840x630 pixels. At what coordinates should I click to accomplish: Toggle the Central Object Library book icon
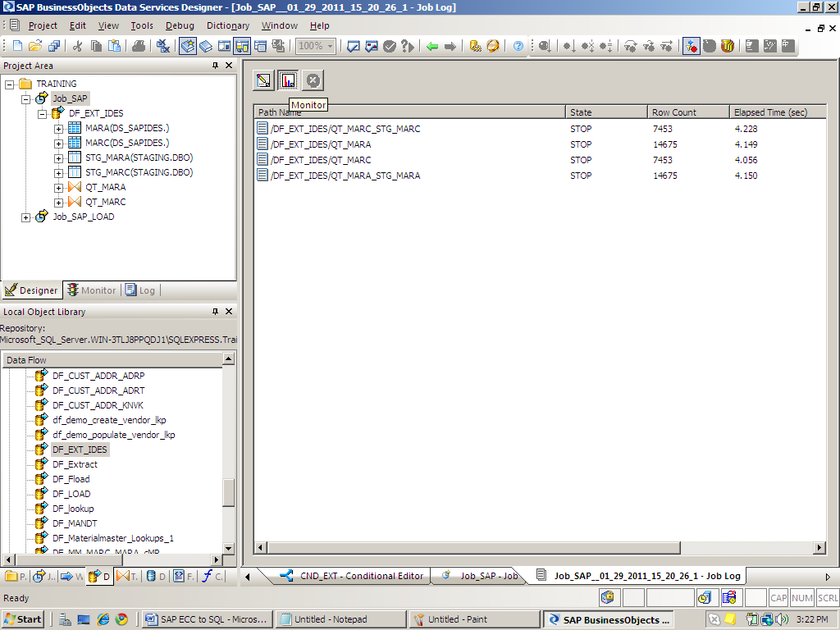pyautogui.click(x=206, y=46)
